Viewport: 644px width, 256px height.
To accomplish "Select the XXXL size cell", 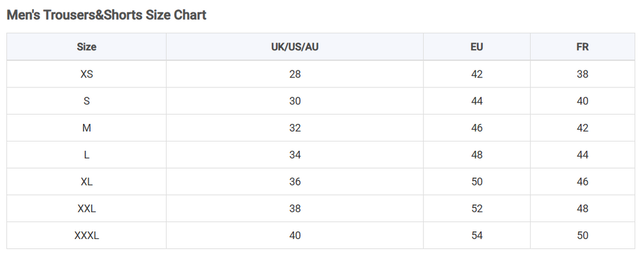I will click(87, 235).
